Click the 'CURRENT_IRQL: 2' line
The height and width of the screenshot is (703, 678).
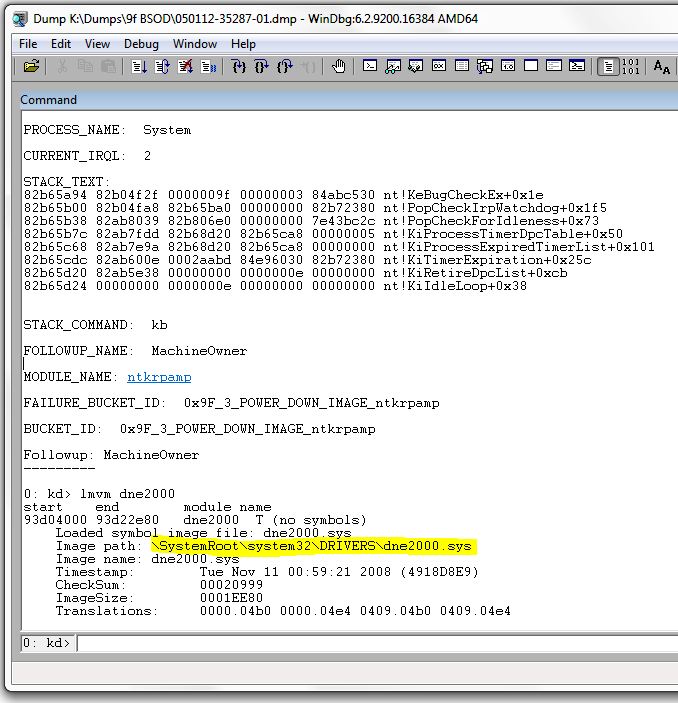tap(87, 156)
